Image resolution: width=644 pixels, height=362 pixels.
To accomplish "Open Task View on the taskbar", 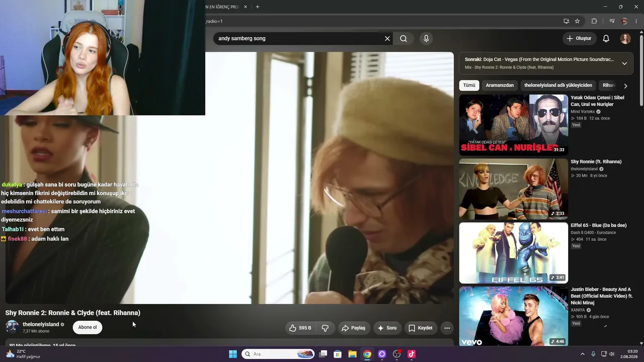I will point(324,354).
